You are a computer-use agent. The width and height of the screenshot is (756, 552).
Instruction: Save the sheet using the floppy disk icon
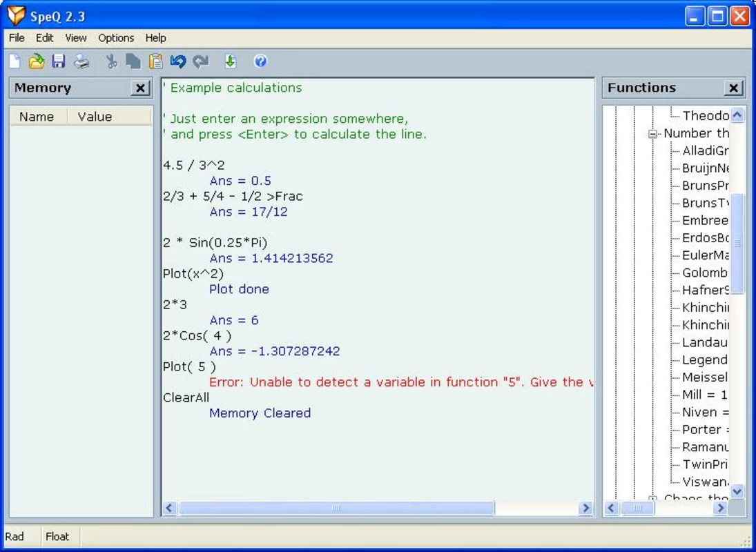pyautogui.click(x=59, y=61)
